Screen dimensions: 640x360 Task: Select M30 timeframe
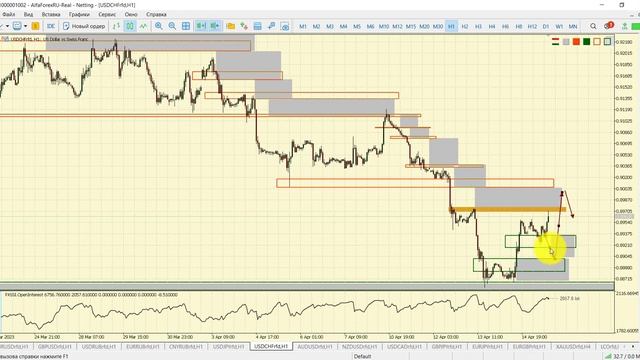point(438,26)
